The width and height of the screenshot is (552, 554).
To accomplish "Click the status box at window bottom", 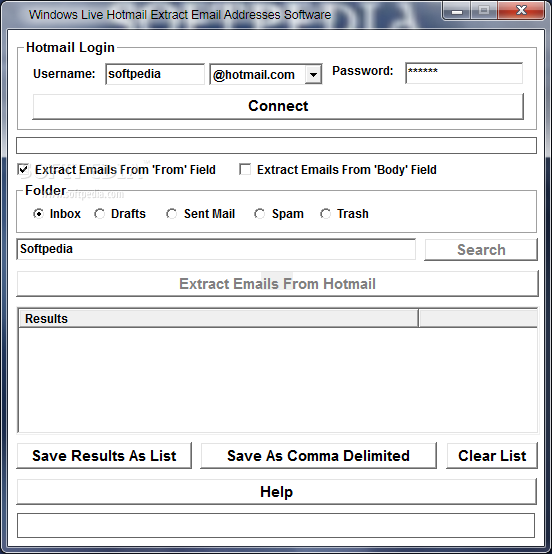I will click(x=276, y=525).
